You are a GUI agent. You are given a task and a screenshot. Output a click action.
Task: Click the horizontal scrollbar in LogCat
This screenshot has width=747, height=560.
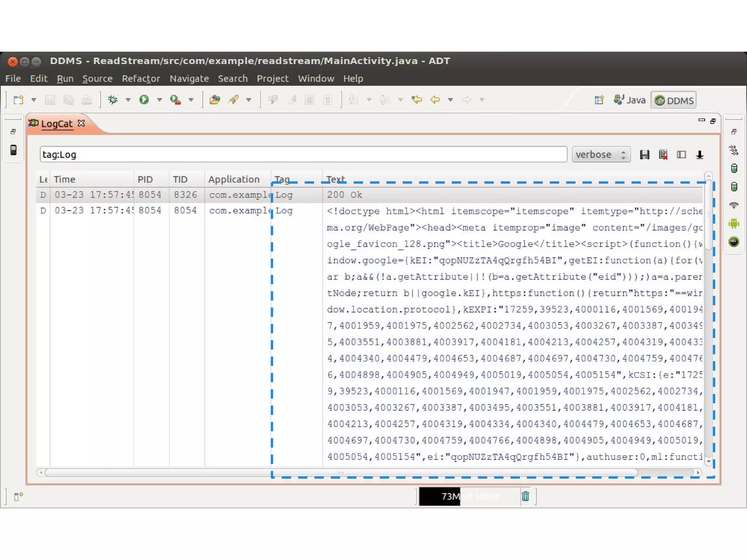pyautogui.click(x=341, y=472)
